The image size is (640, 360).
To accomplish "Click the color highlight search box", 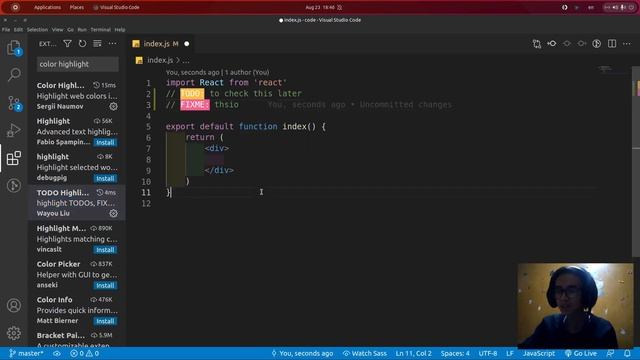I will [78, 64].
